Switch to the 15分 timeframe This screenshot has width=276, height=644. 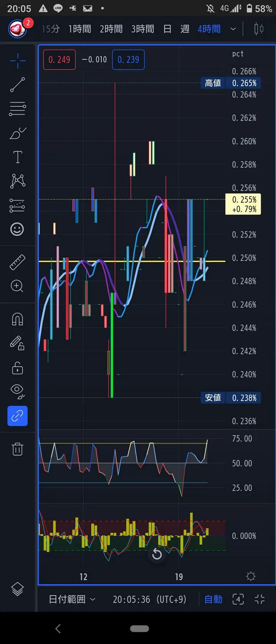coord(51,29)
